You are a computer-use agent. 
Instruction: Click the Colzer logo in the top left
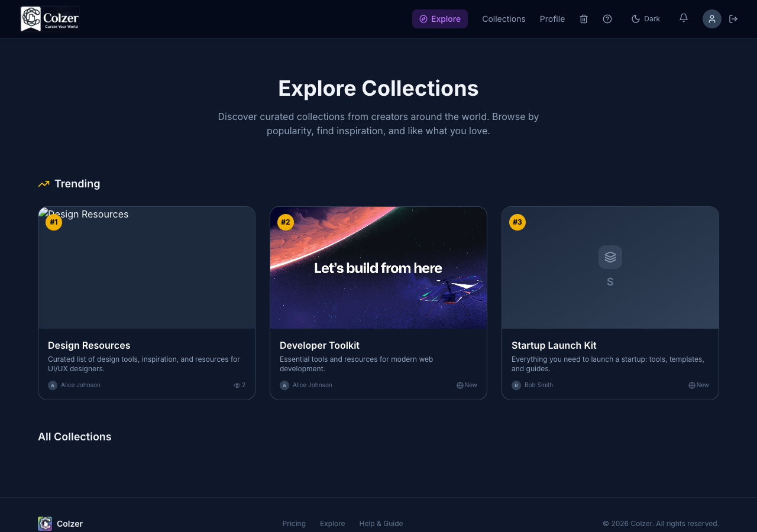(x=50, y=18)
